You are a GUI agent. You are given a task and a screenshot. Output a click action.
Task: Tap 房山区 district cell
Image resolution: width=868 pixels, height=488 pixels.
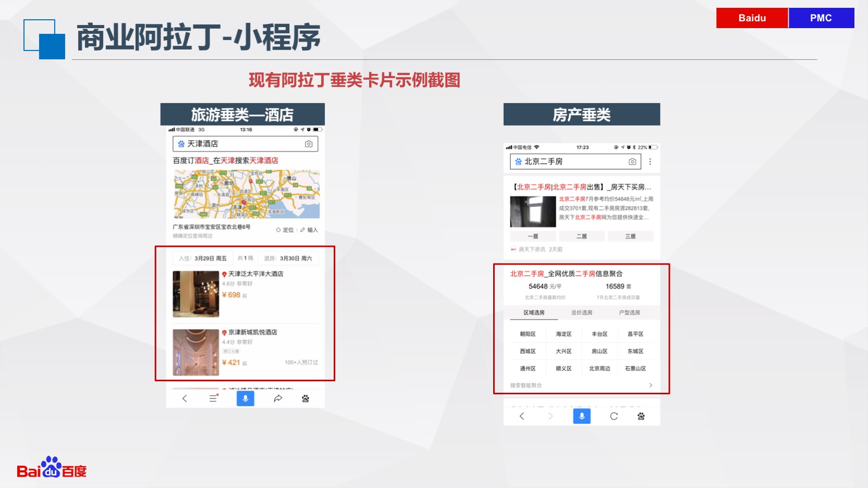(x=600, y=351)
